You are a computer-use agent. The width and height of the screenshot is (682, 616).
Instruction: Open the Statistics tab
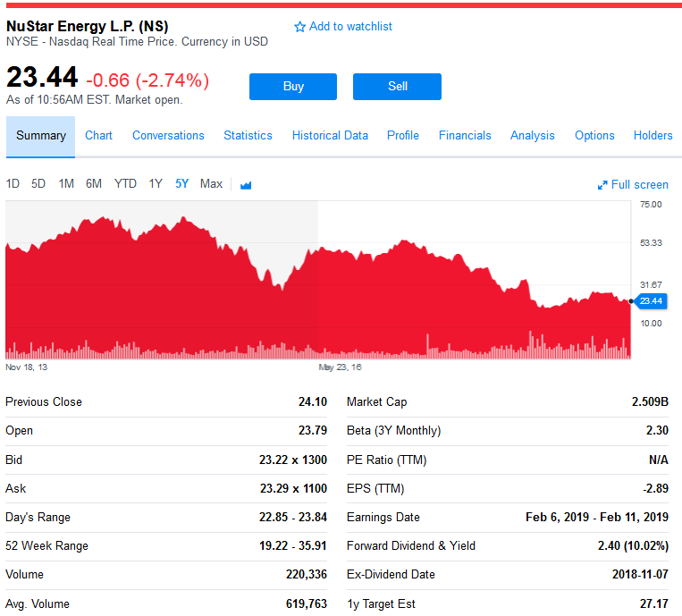(x=248, y=136)
